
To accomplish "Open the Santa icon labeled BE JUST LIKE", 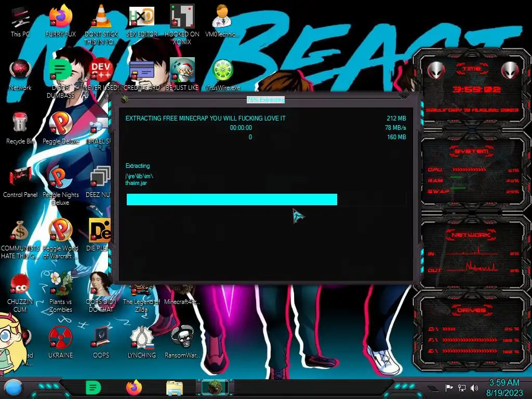I will 182,75.
